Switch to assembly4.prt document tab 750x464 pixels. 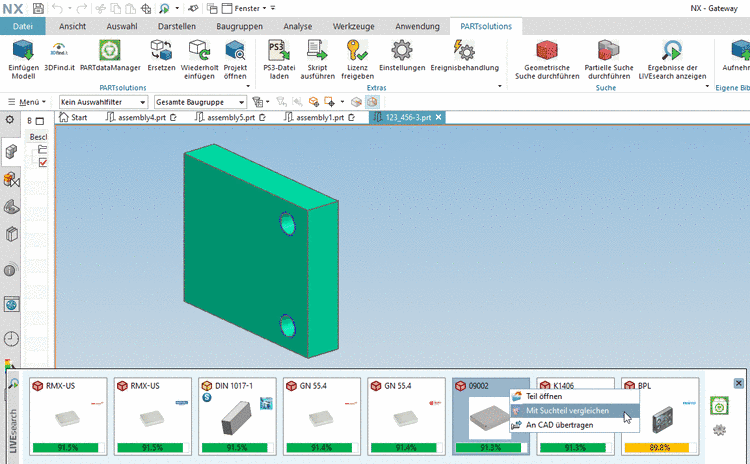click(x=142, y=117)
